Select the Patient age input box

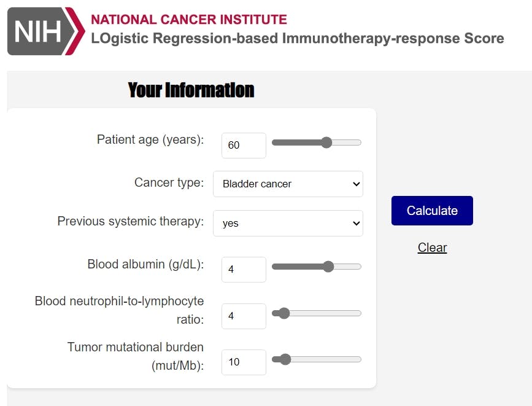[243, 145]
